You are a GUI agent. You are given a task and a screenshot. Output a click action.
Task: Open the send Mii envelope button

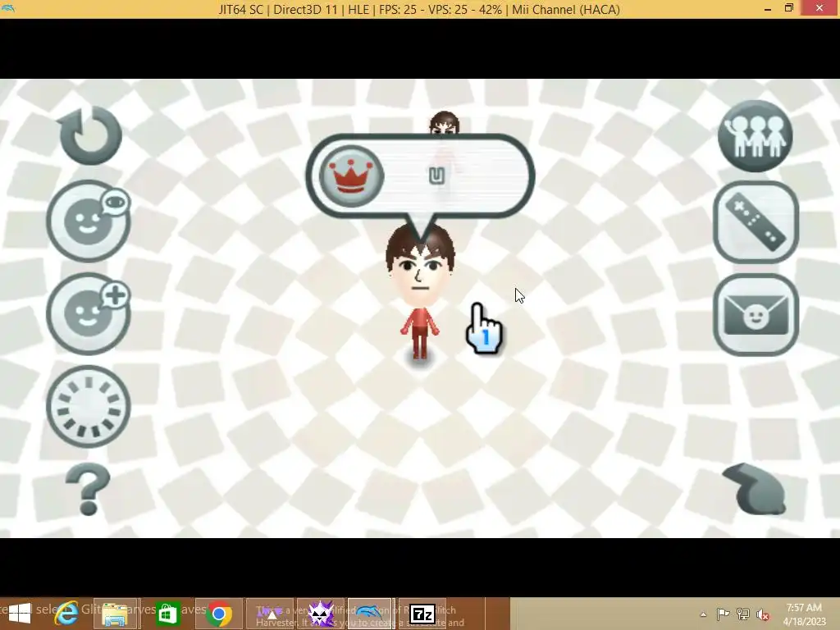point(756,314)
